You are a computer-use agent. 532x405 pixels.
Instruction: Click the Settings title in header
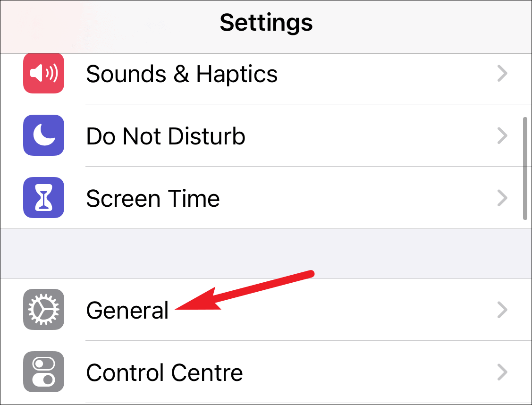point(266,23)
